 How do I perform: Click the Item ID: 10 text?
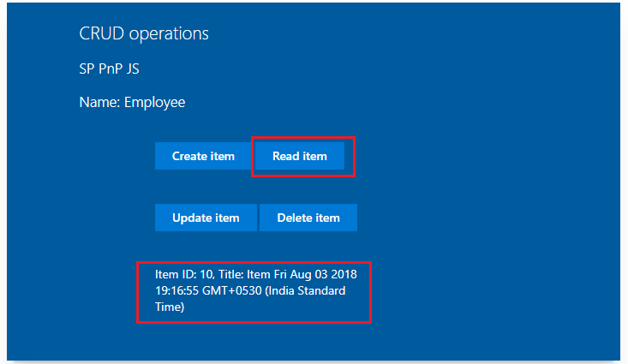click(183, 275)
